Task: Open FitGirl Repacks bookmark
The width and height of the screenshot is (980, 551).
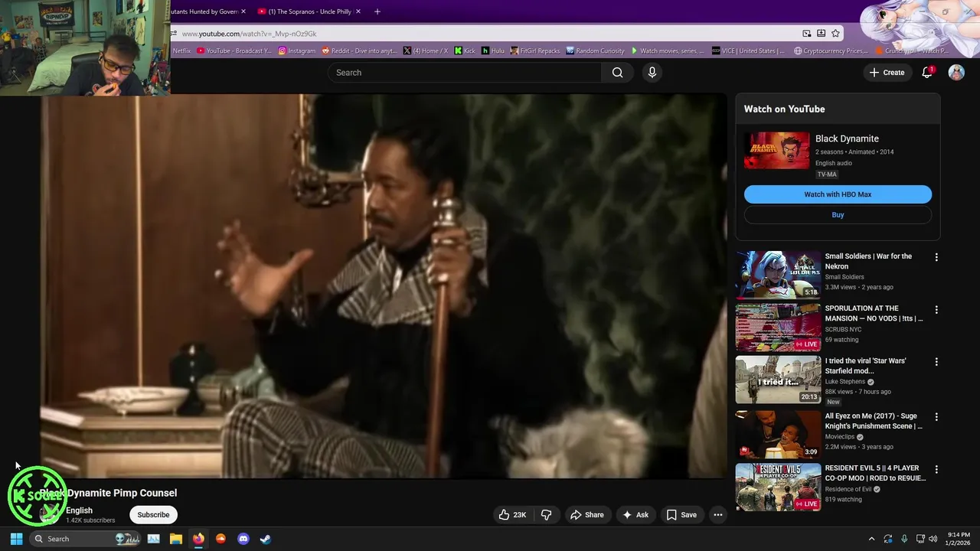Action: (535, 51)
